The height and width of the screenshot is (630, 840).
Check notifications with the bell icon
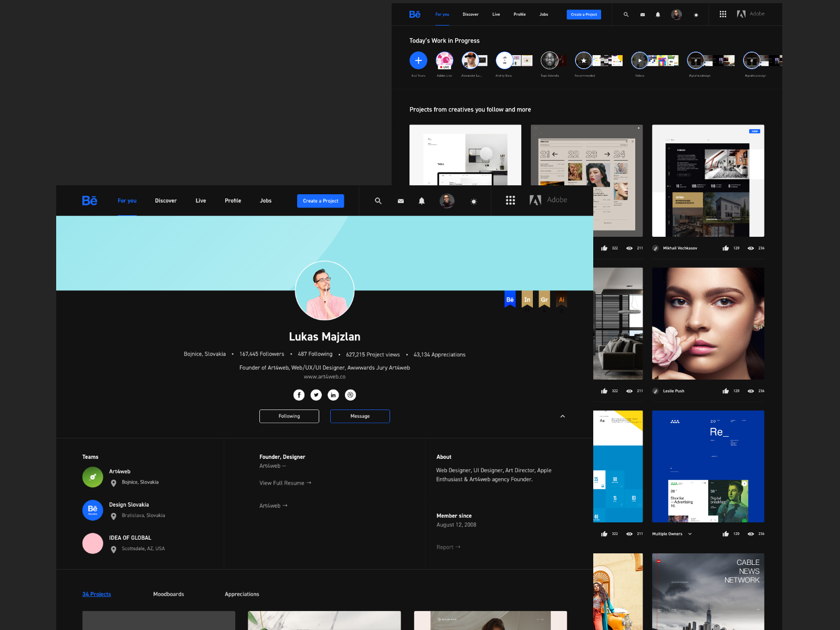(x=422, y=201)
